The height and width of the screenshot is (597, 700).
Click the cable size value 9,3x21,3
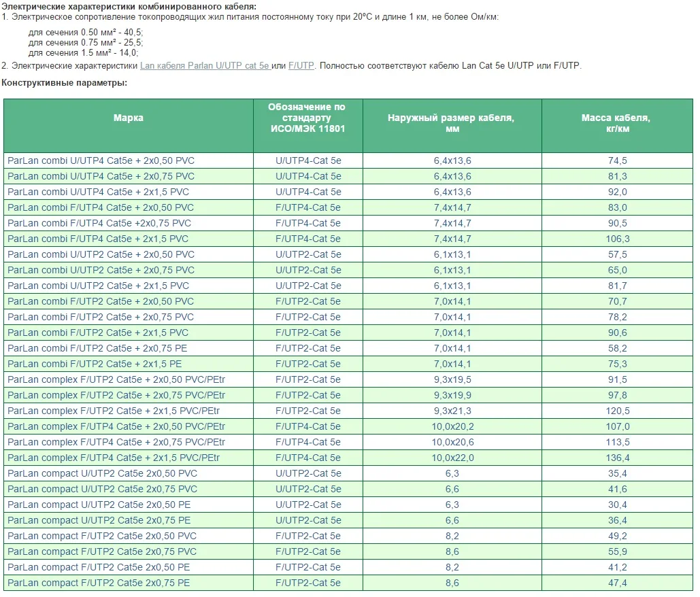point(452,411)
